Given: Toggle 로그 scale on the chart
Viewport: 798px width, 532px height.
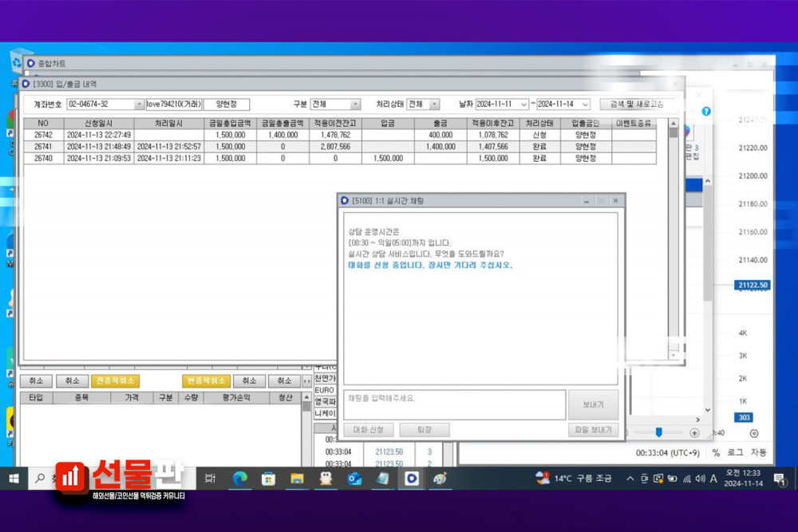Looking at the screenshot, I should coord(735,453).
